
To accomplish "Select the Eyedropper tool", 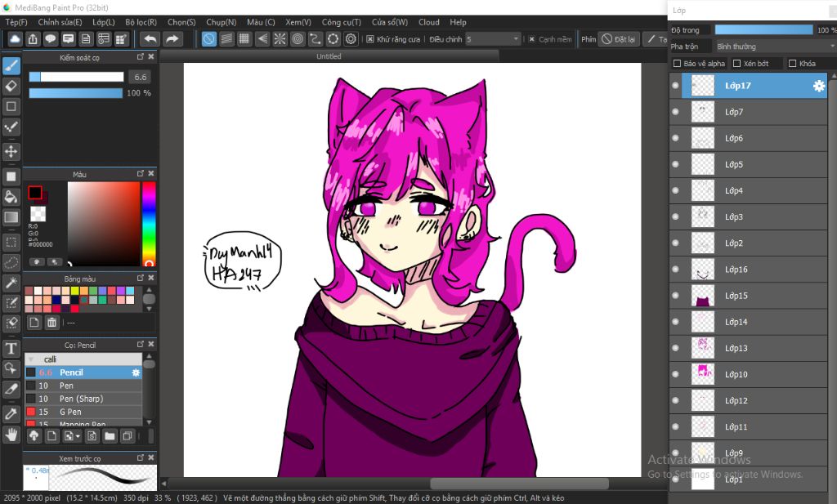I will pos(11,414).
